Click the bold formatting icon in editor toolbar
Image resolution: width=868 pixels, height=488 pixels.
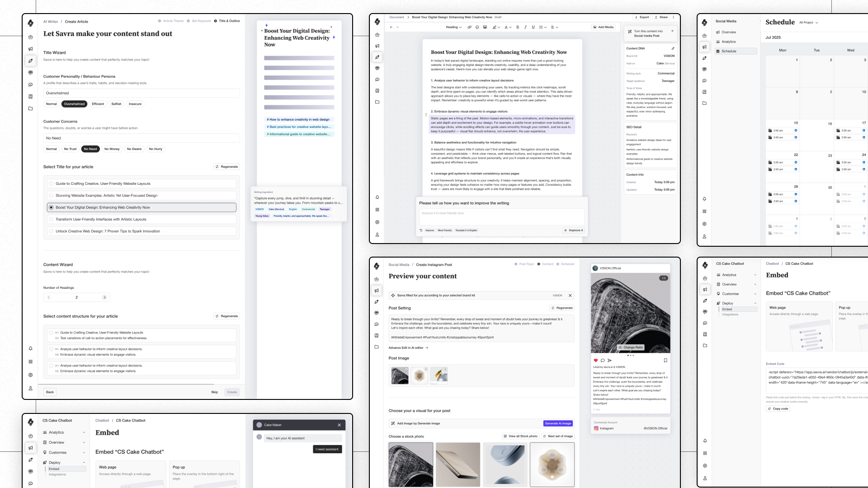tap(518, 27)
